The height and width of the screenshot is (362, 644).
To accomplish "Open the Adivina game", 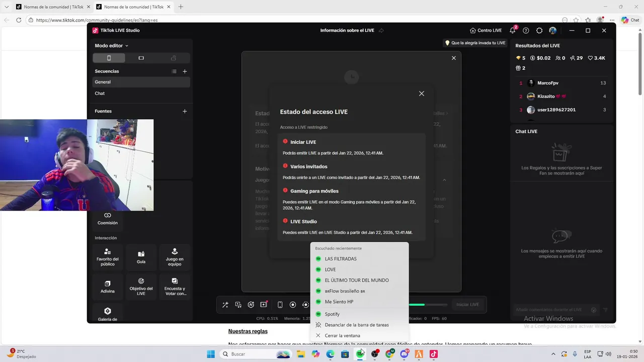I will pos(107,287).
